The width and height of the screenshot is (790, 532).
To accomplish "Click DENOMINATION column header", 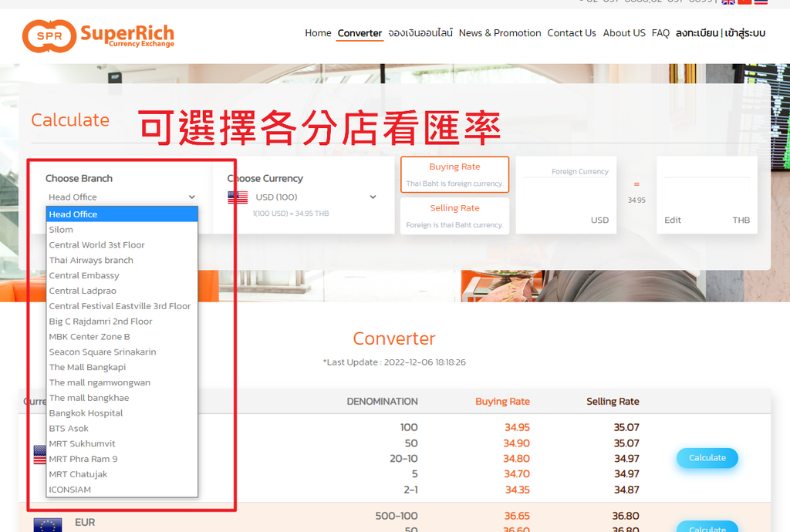I will coord(382,402).
